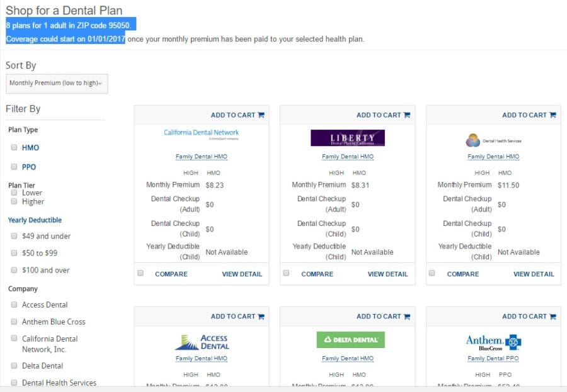Viewport: 567px width, 392px height.
Task: Tick compare checkbox for California Dental Network plan
Action: click(x=140, y=273)
